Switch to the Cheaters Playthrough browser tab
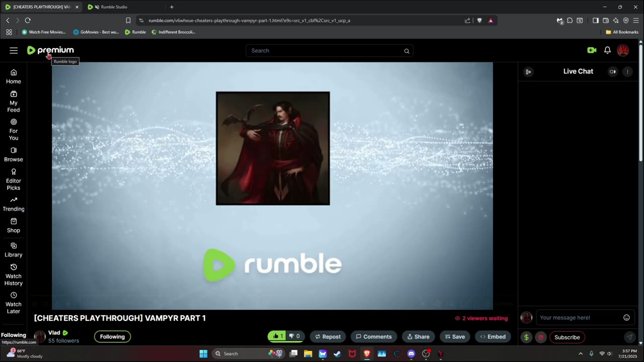 (x=42, y=7)
